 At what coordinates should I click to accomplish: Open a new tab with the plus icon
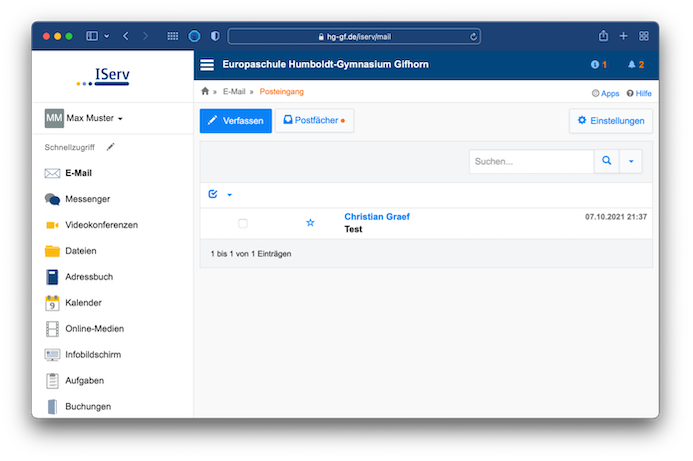623,36
